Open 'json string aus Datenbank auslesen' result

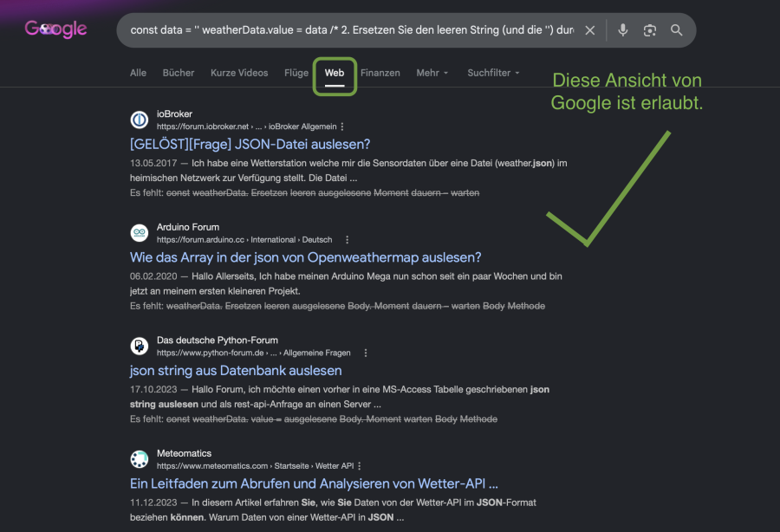[x=236, y=371]
